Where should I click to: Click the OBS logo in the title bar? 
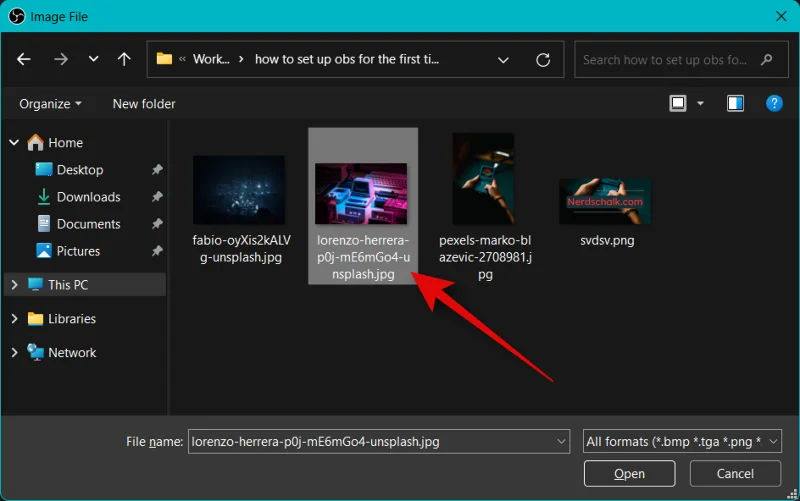click(17, 16)
